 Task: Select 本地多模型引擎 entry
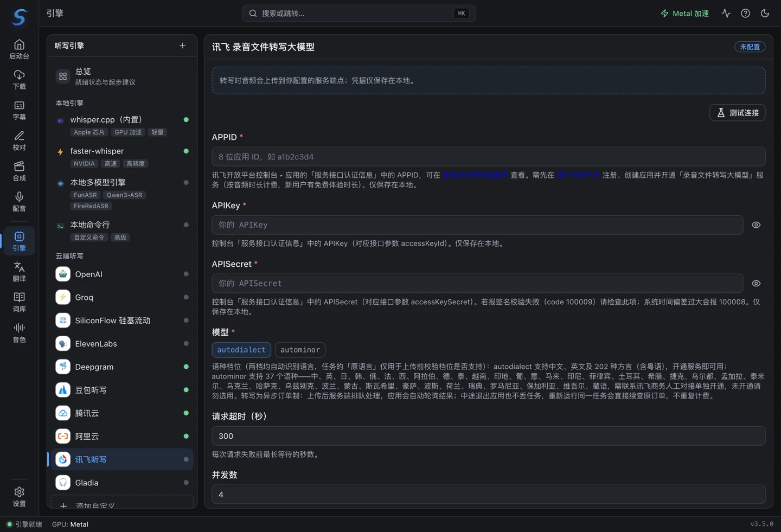coord(122,194)
